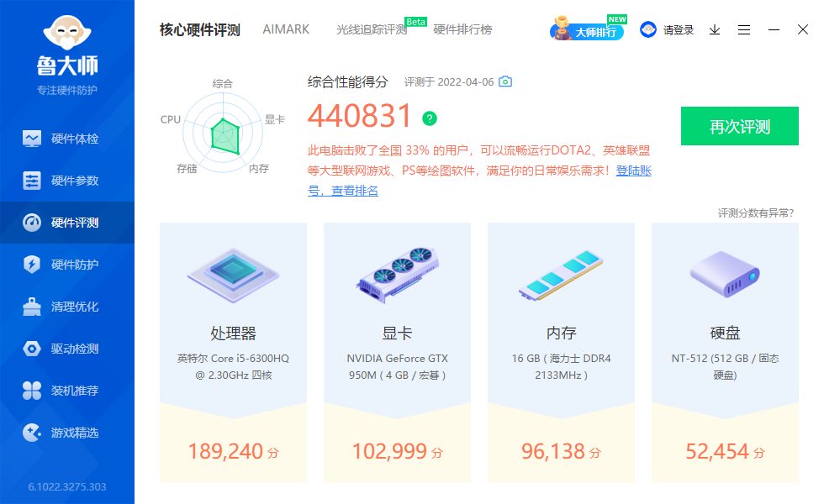Screen dimensions: 824x504
Task: Open 装机推荐 in the sidebar
Action: 67,391
